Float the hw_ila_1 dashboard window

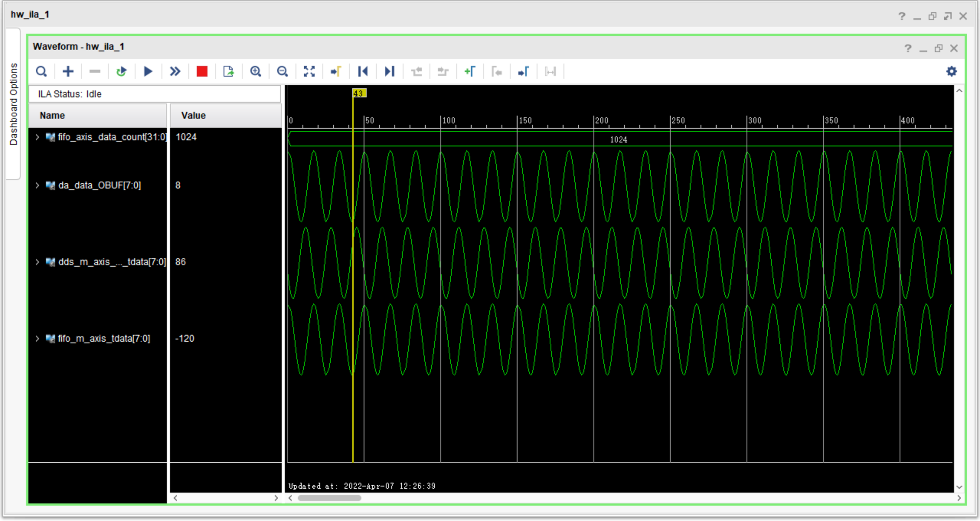click(948, 16)
